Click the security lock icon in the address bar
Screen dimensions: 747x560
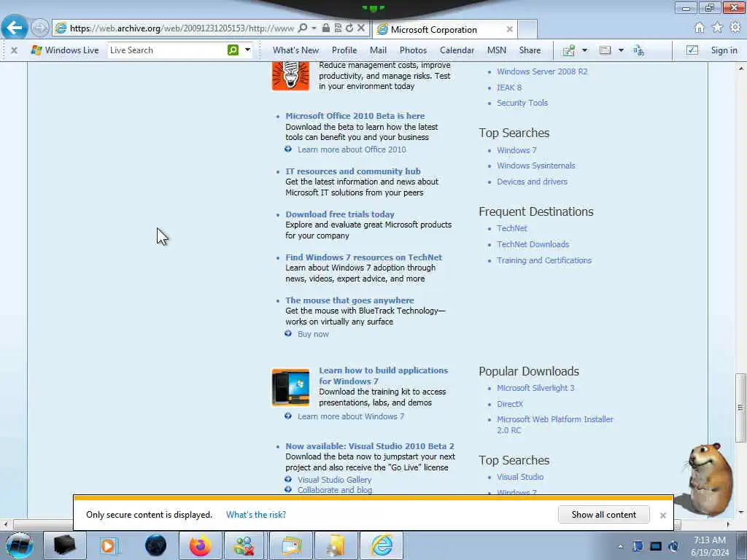coord(326,28)
